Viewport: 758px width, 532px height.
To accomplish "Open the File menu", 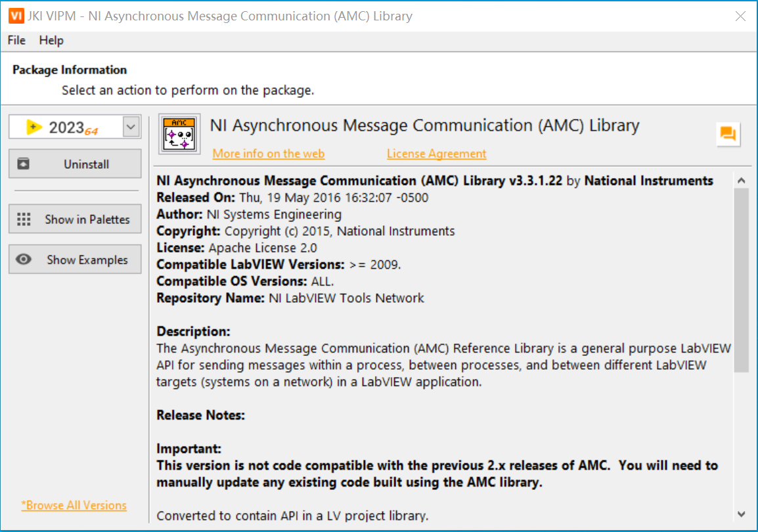I will coord(15,40).
